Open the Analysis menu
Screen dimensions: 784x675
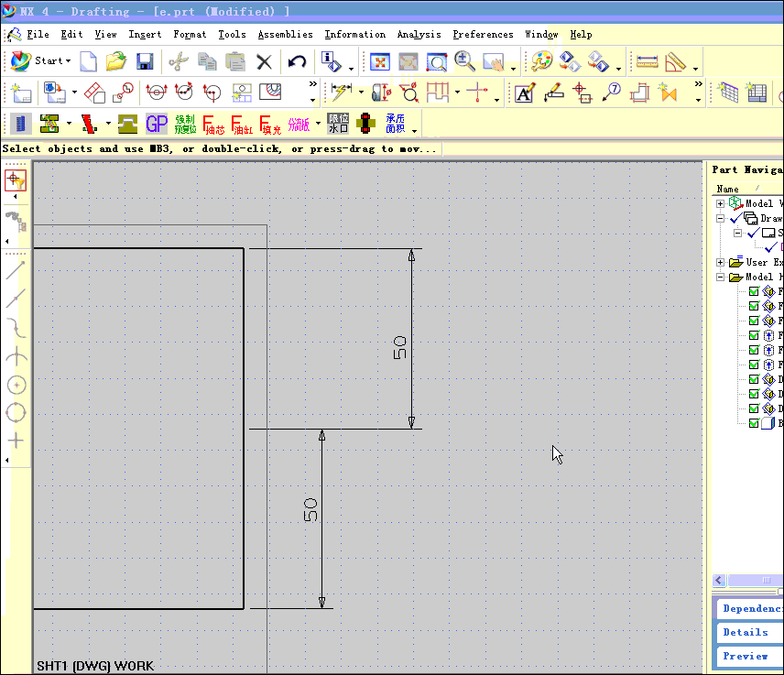click(419, 35)
